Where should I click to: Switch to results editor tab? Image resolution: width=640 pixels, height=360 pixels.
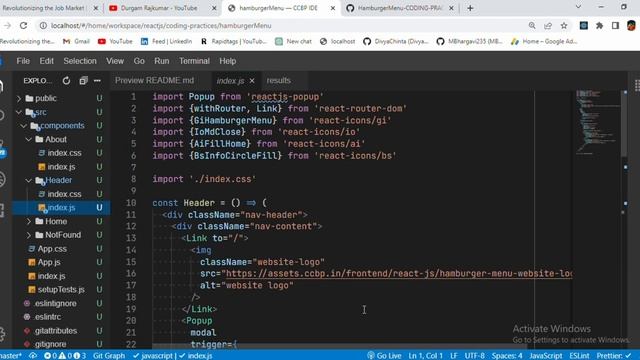pyautogui.click(x=279, y=80)
